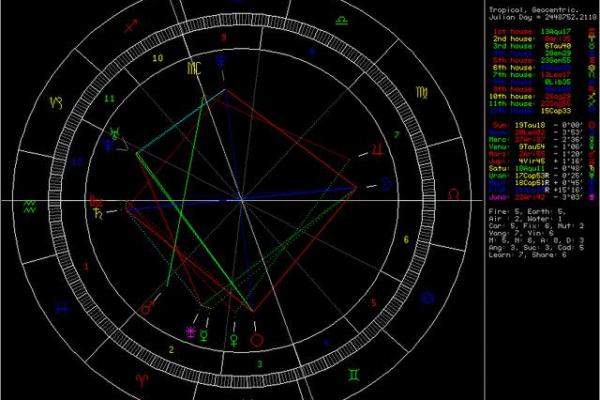
Task: Click the Pisces sign symbol
Action: (62, 307)
